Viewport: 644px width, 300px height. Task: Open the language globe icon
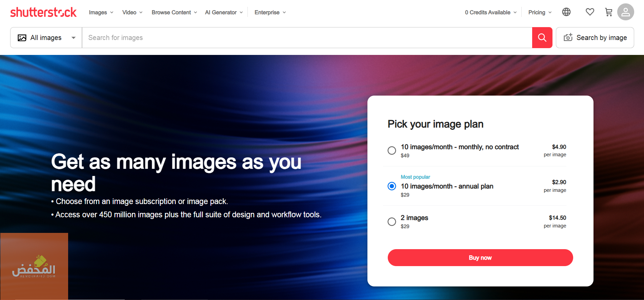point(566,12)
